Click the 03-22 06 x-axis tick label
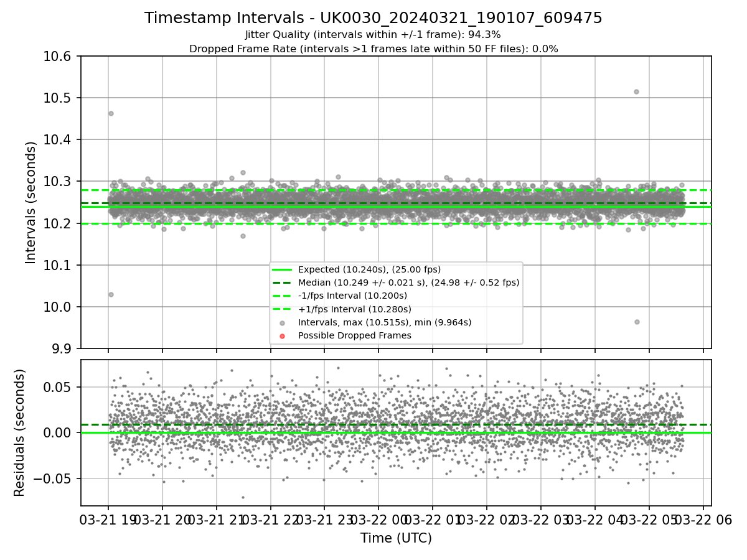Viewport: 747px width, 560px height. pyautogui.click(x=703, y=520)
